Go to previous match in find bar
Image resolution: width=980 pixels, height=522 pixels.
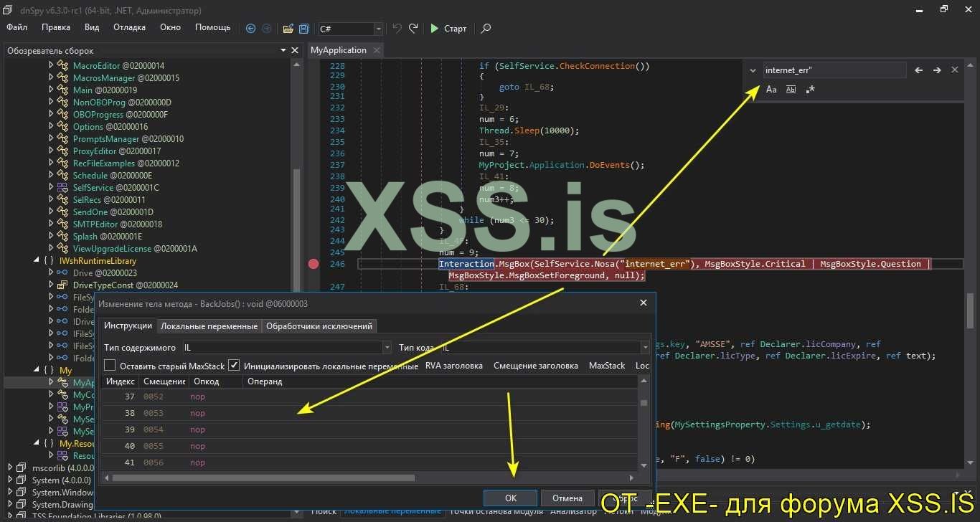[x=919, y=70]
